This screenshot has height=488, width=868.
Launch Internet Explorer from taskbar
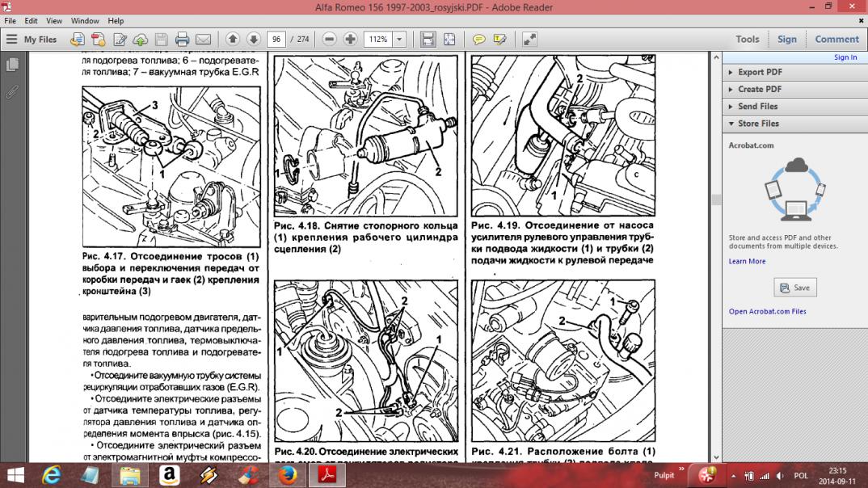click(52, 475)
